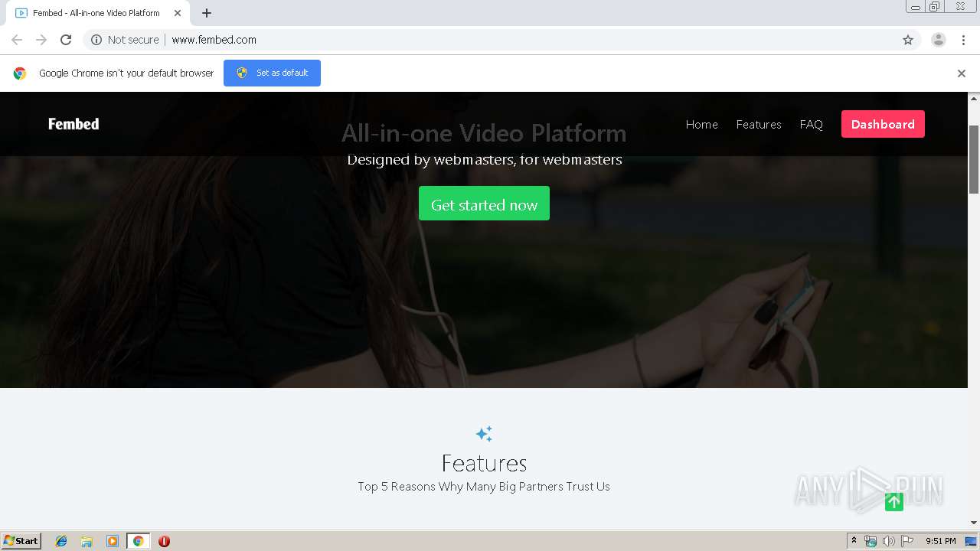Open the Features navigation link
The height and width of the screenshot is (551, 980).
click(759, 124)
